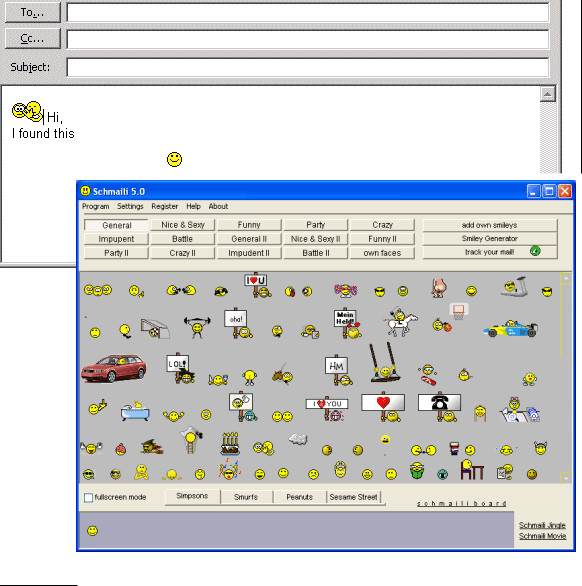Insert the witch on broom smiley
This screenshot has width=582, height=586.
point(152,447)
